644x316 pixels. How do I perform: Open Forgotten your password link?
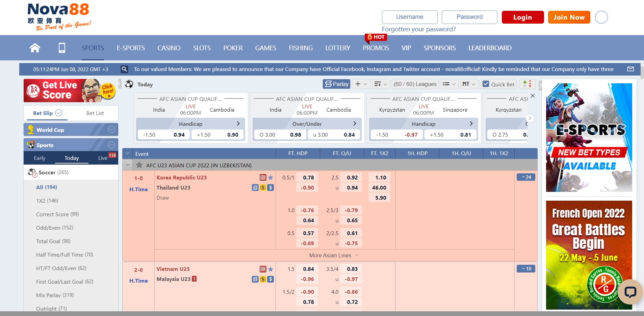(419, 29)
